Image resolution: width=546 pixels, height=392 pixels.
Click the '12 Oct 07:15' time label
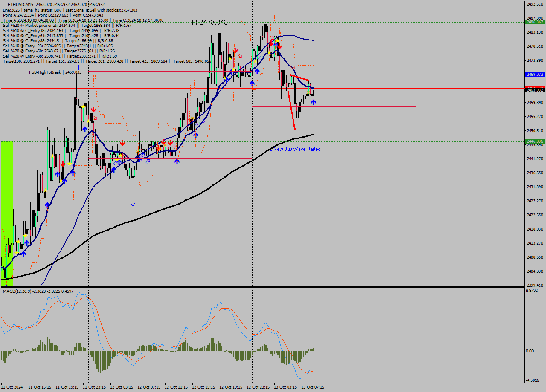click(149, 387)
